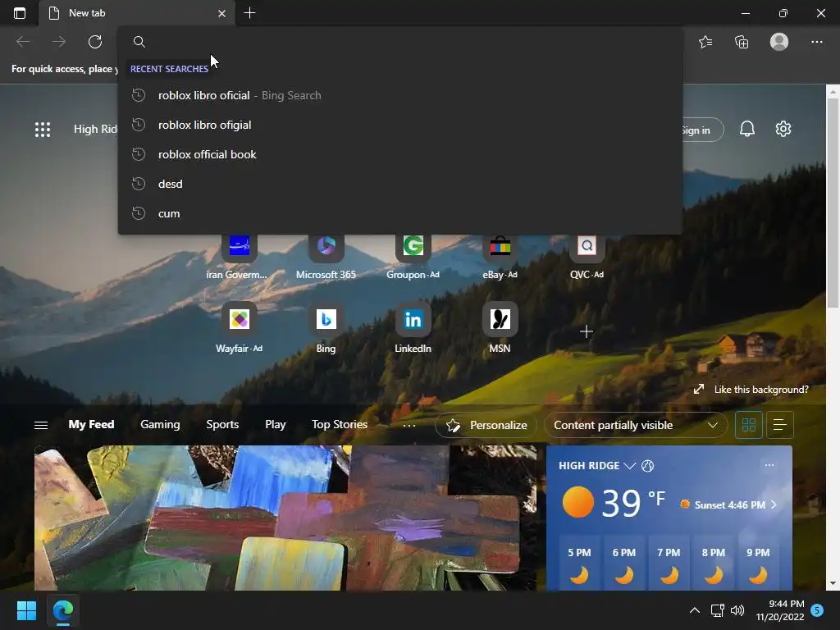
Task: Switch feed to list view
Action: [x=779, y=426]
